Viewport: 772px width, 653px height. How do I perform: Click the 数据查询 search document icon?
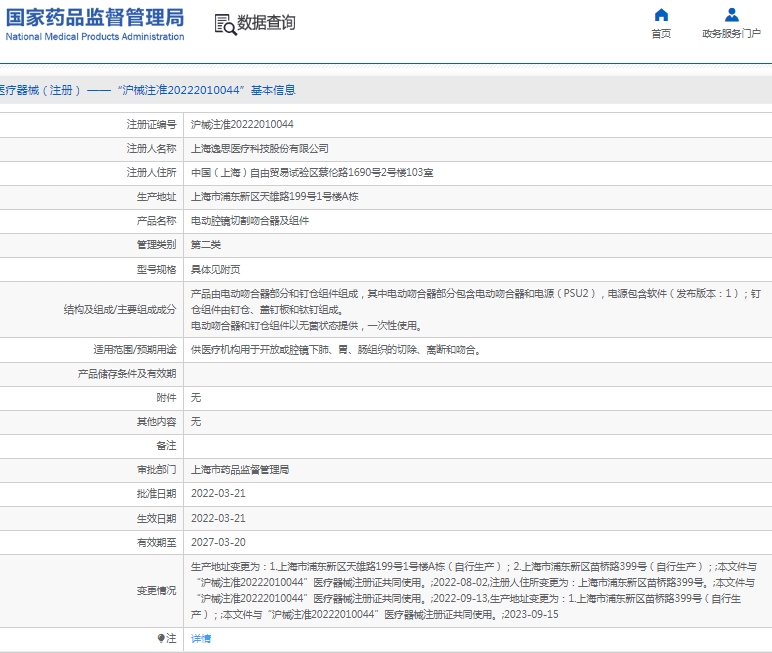(x=225, y=24)
